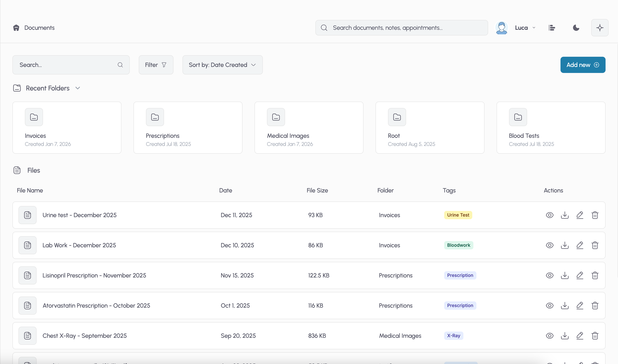
Task: Click the home icon beside Documents
Action: pos(16,28)
